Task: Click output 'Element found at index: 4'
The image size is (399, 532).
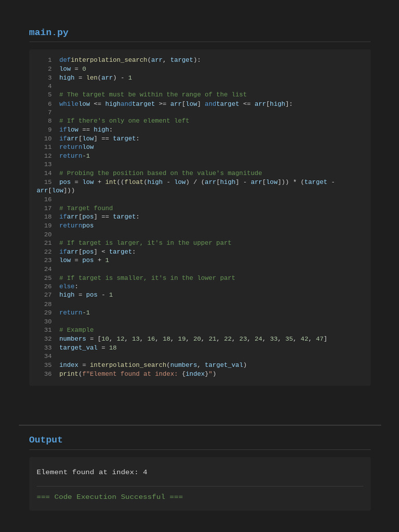Action: coord(92,472)
